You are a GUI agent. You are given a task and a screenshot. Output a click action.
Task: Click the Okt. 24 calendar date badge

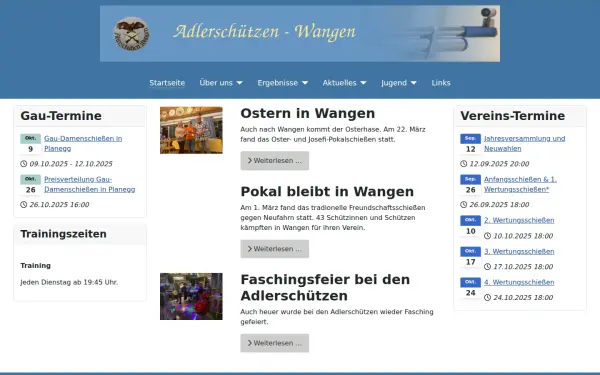(470, 288)
